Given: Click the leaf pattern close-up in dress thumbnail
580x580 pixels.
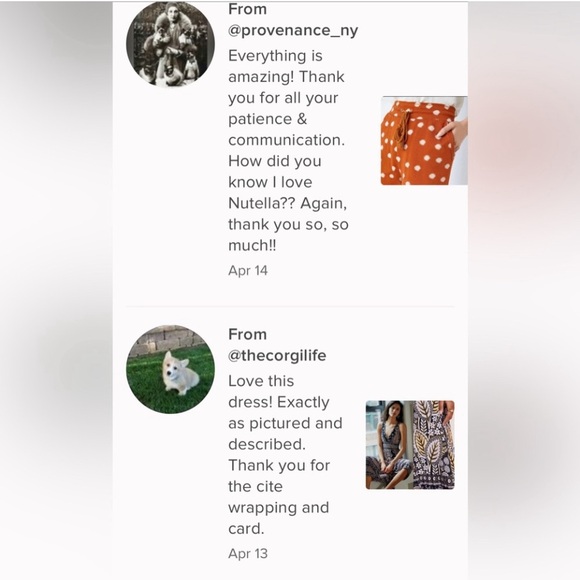Looking at the screenshot, I should [434, 445].
